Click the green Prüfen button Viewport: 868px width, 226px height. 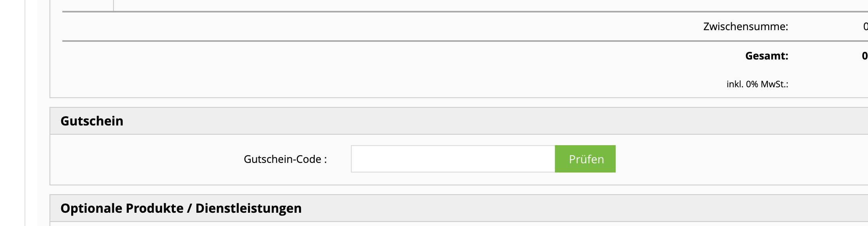coord(585,159)
